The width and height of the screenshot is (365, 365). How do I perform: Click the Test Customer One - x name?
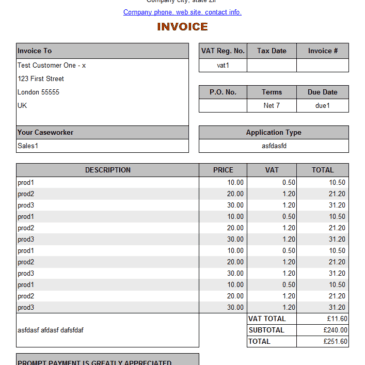coord(52,65)
